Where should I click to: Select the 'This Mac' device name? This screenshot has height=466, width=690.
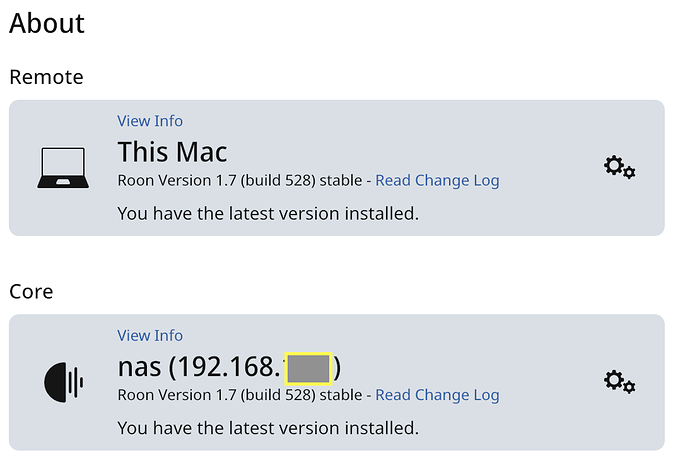172,152
